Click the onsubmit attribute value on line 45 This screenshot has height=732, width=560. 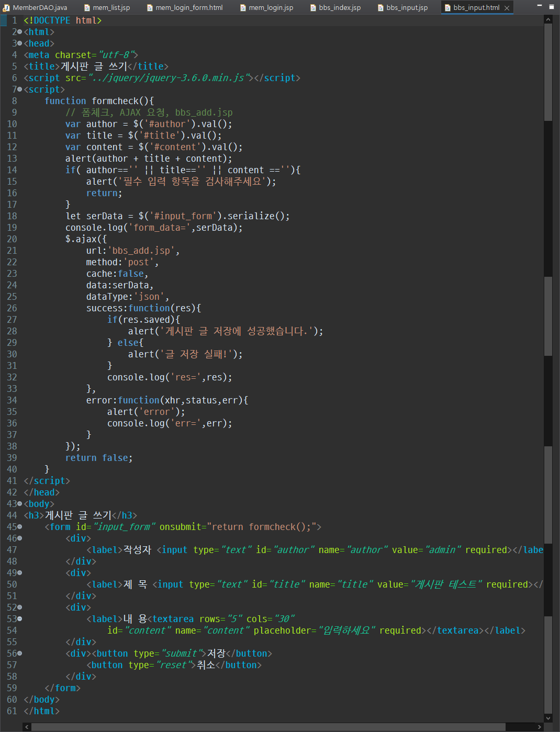[x=262, y=527]
